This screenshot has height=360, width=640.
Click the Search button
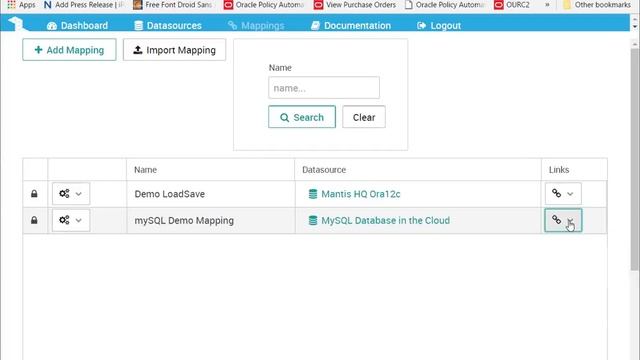(x=302, y=117)
